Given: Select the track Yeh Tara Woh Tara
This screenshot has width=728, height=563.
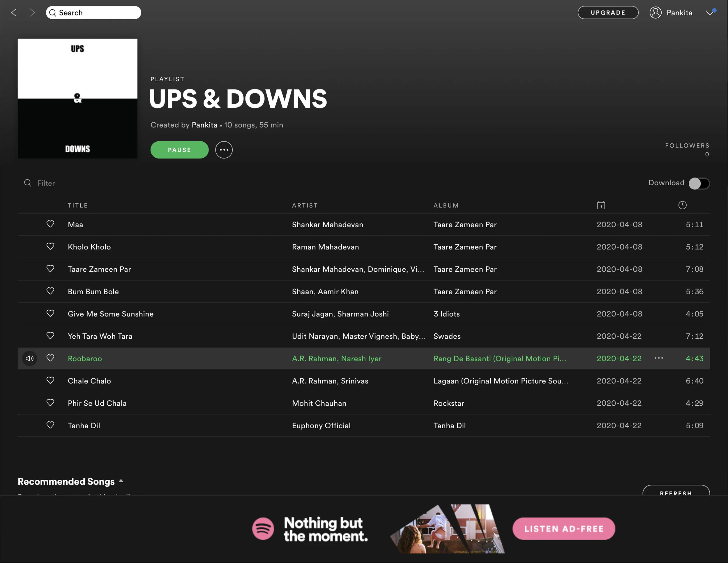Looking at the screenshot, I should coord(100,336).
